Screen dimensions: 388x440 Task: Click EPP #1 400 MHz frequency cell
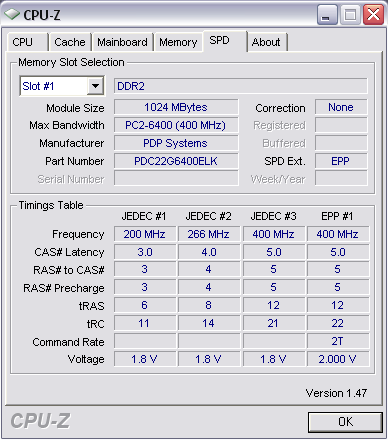pyautogui.click(x=338, y=234)
